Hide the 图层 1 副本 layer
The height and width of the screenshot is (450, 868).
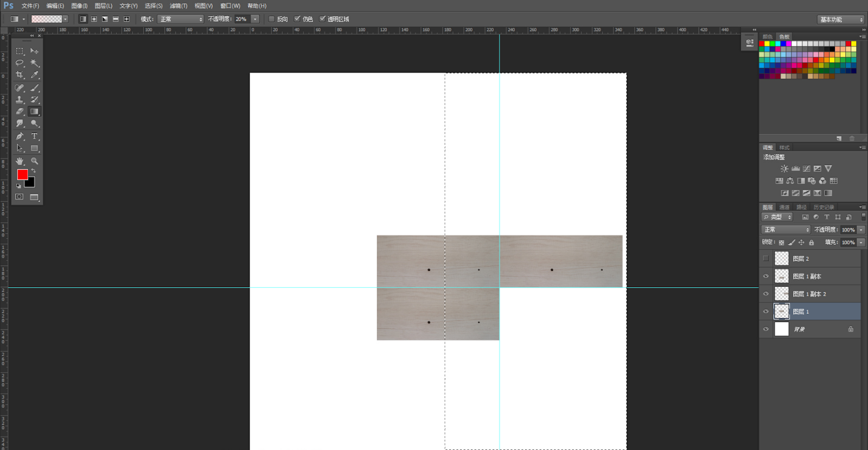[x=766, y=276]
